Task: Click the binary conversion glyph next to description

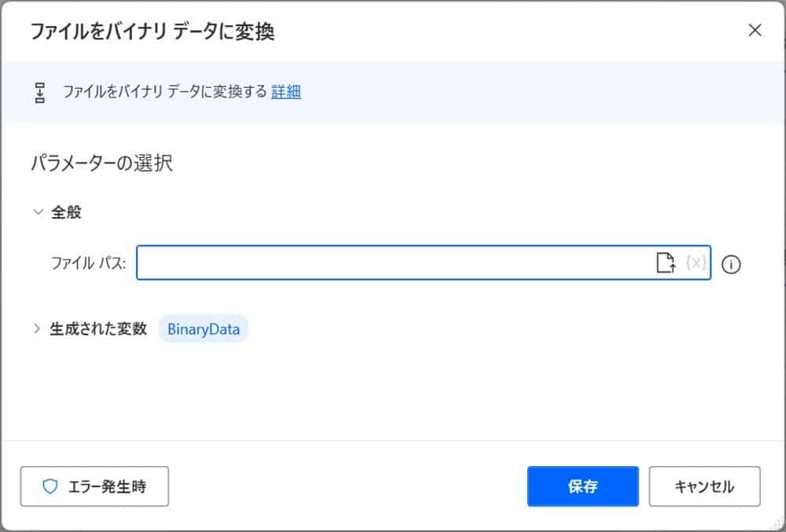Action: coord(41,91)
